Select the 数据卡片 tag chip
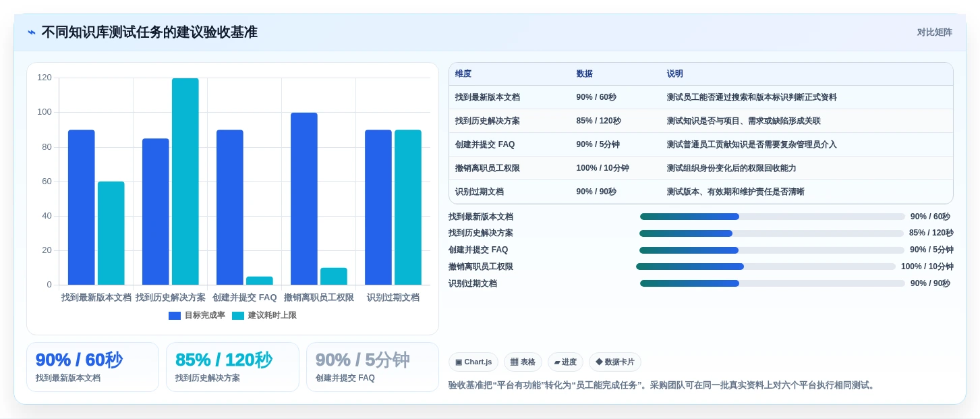Screen dimensions: 980x419 [615, 362]
